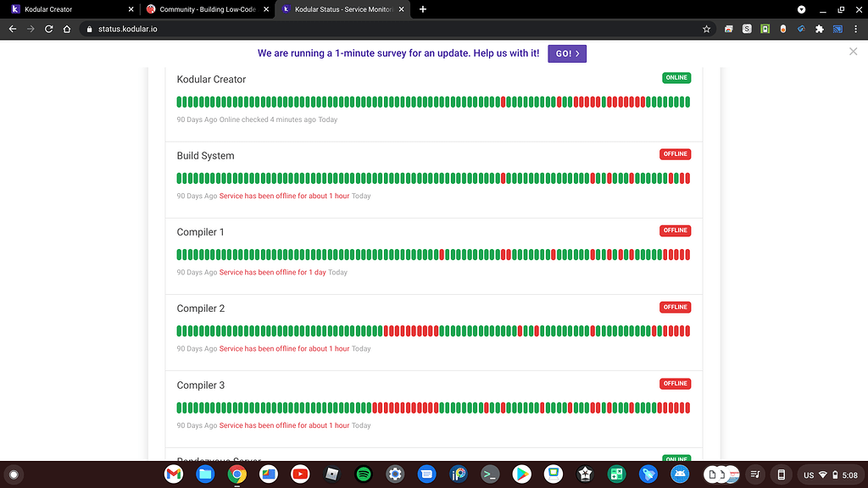The width and height of the screenshot is (868, 488).
Task: Click the address bar to edit the URL
Action: 254,28
